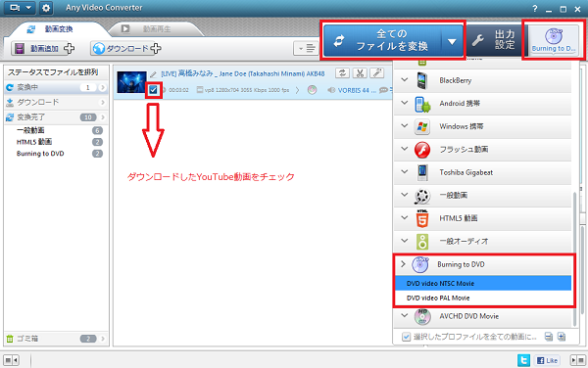The width and height of the screenshot is (588, 368).
Task: Collapse the Burning to DVD group
Action: (404, 264)
